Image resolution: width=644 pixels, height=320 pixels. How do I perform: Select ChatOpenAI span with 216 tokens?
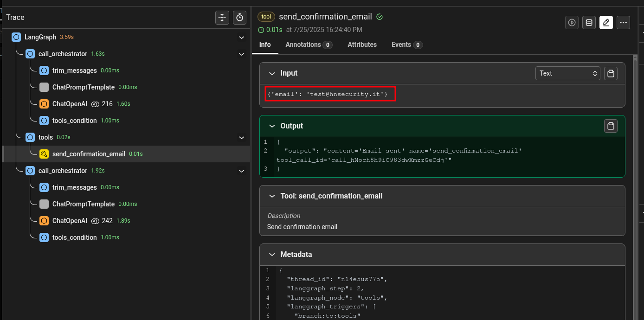(70, 104)
